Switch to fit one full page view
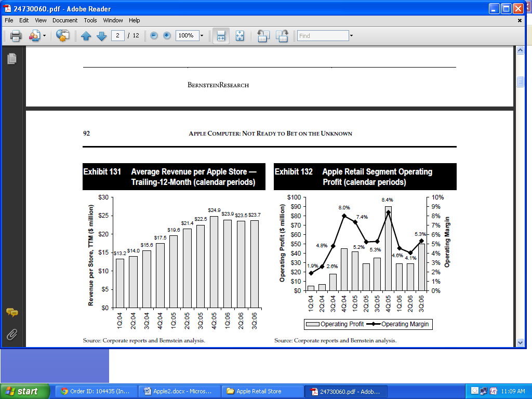Viewport: 532px width, 399px height. pos(240,36)
